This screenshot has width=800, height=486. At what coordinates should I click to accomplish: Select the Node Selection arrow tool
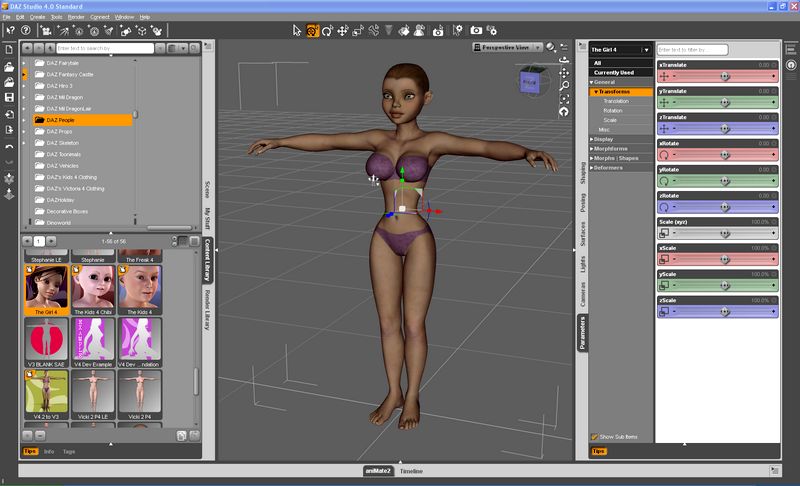click(297, 31)
